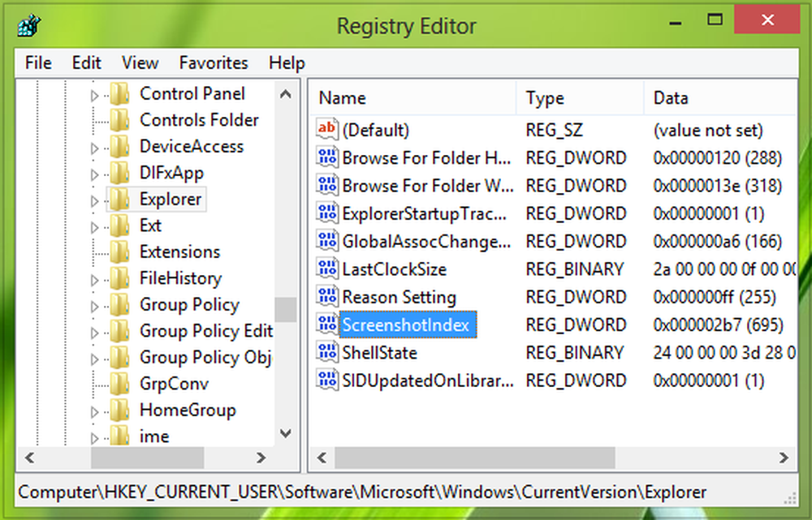Click data cell 0x000000ff (255)
Image resolution: width=812 pixels, height=520 pixels.
[x=715, y=297]
